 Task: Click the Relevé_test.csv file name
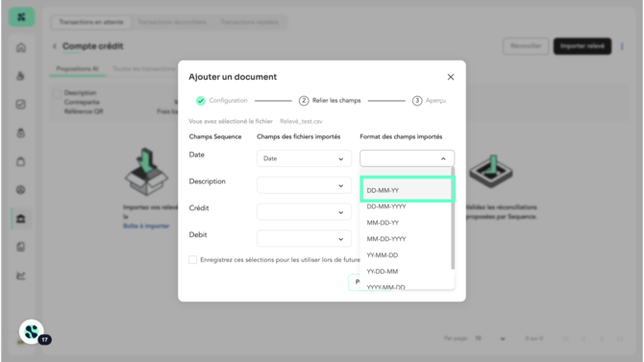[x=301, y=122]
